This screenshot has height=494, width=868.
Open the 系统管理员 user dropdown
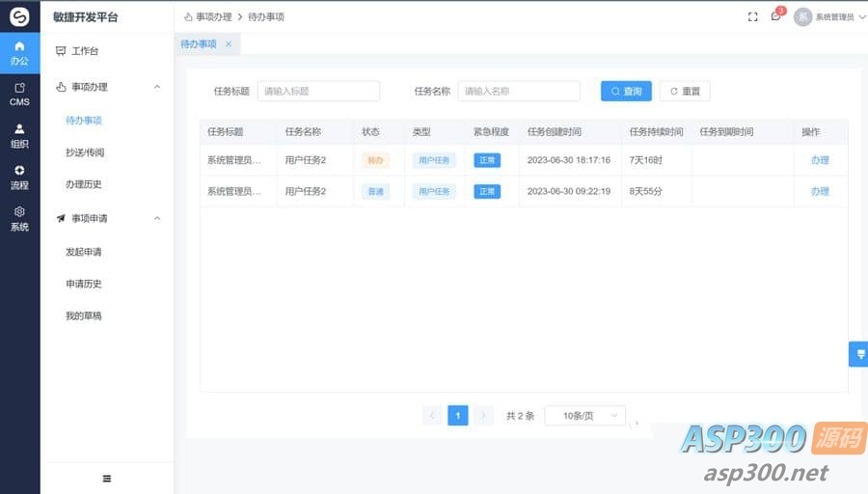pyautogui.click(x=827, y=16)
